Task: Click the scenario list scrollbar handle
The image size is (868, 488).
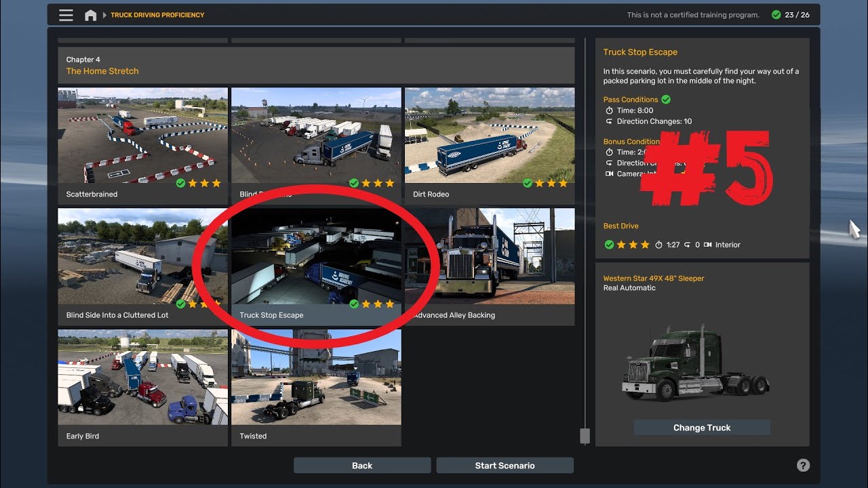Action: click(585, 435)
